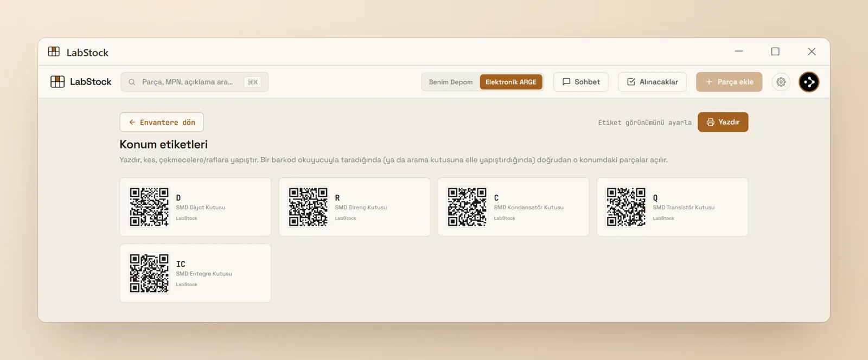Screen dimensions: 868x360
Task: Print labels with the Yazdır button
Action: click(723, 122)
